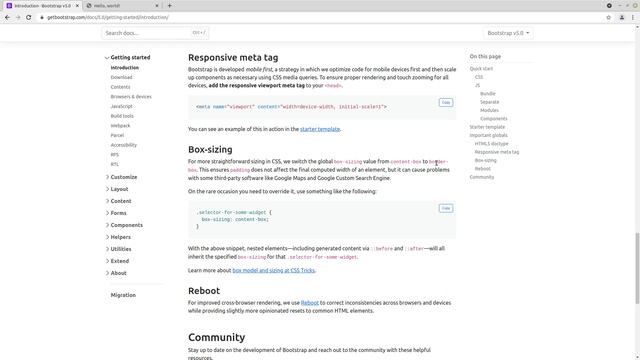Open the RTL sidebar page
This screenshot has width=640, height=360.
(x=115, y=164)
